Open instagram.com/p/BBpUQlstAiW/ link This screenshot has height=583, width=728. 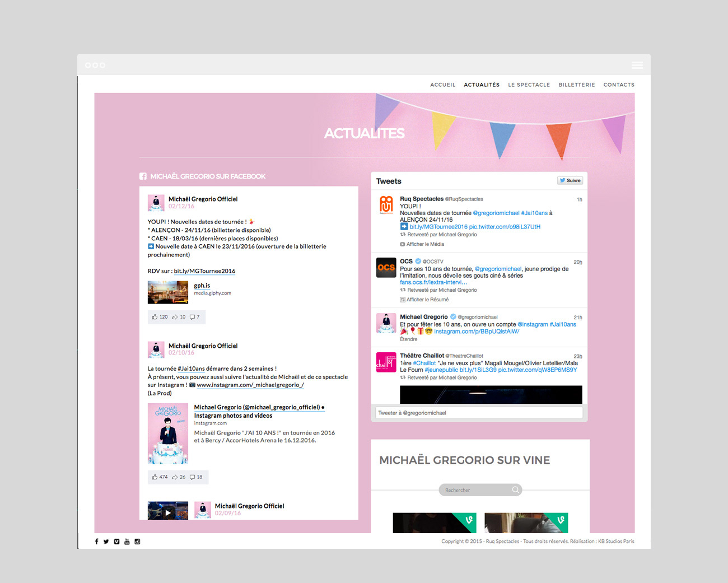click(477, 332)
